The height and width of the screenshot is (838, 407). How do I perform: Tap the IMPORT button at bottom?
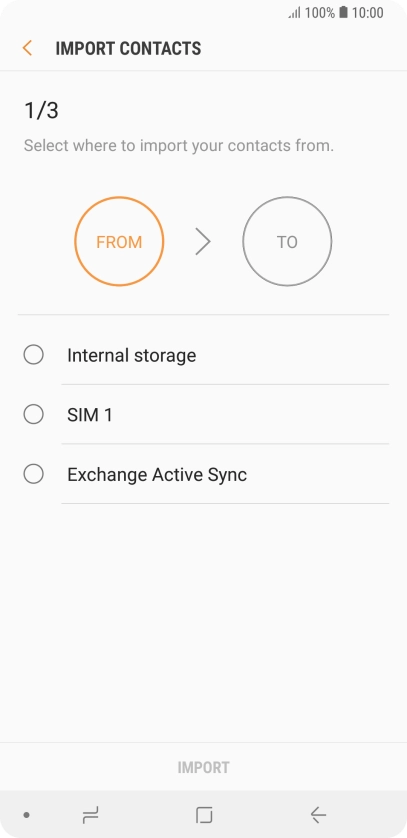coord(204,767)
